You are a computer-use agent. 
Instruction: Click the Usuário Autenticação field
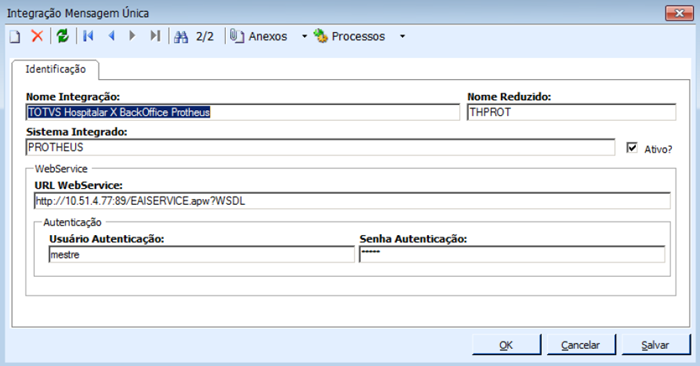point(202,254)
